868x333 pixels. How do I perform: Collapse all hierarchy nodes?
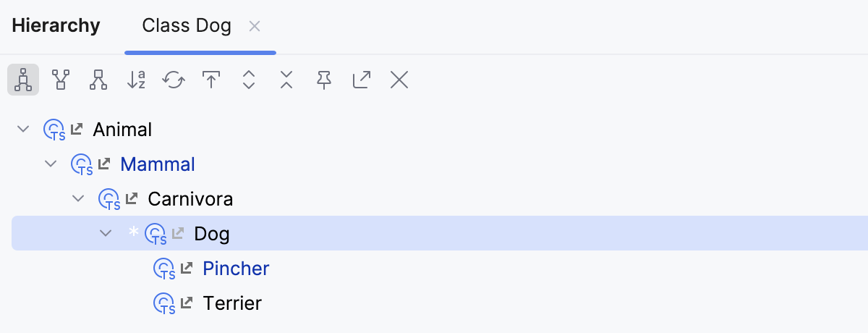click(286, 80)
